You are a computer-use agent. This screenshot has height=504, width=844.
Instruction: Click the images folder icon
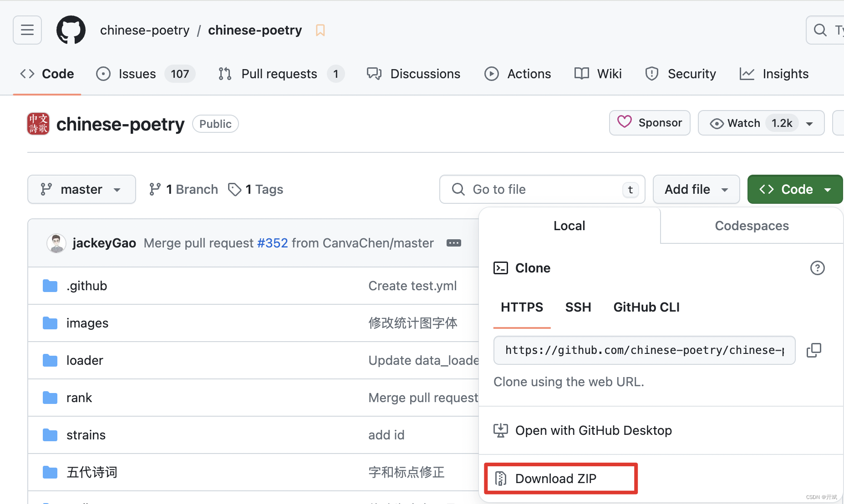click(x=50, y=323)
